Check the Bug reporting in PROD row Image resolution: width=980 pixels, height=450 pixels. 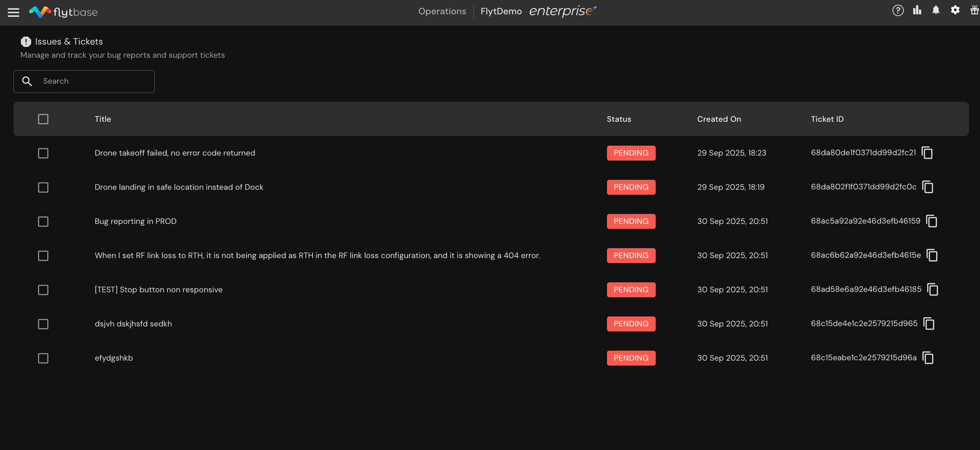click(43, 221)
